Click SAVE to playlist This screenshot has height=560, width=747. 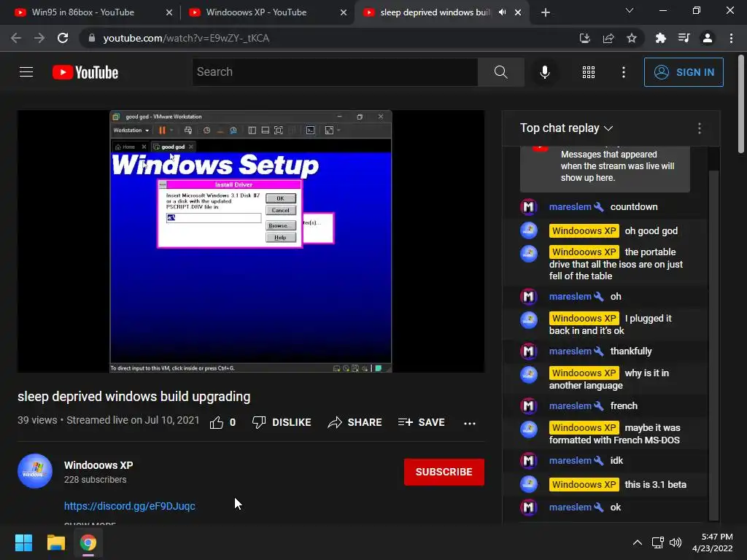[x=422, y=422]
